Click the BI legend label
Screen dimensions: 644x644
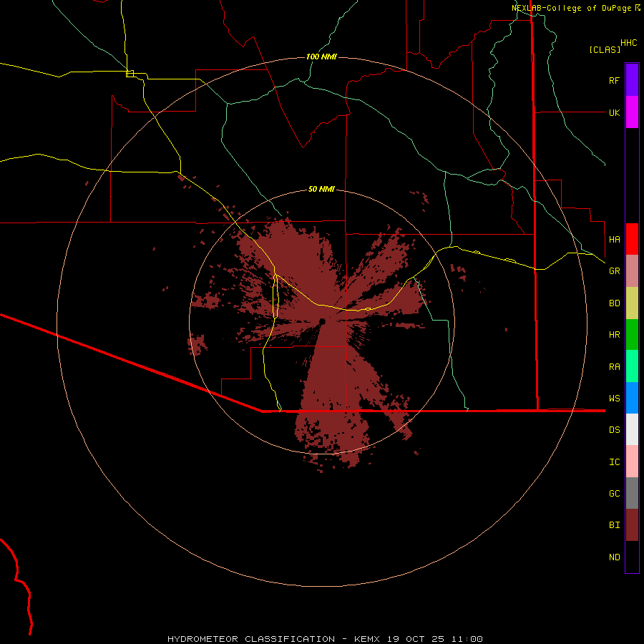(x=614, y=525)
